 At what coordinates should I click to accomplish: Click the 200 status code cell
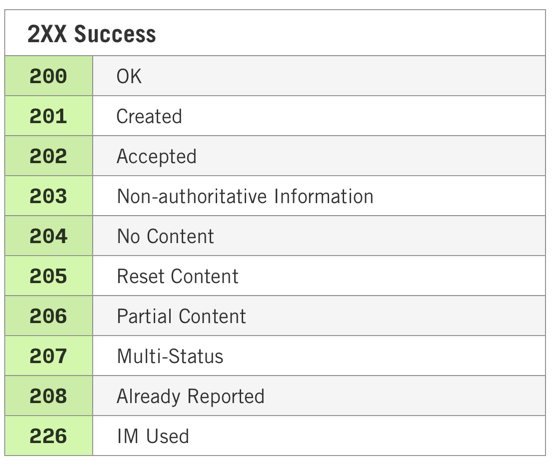click(x=49, y=76)
